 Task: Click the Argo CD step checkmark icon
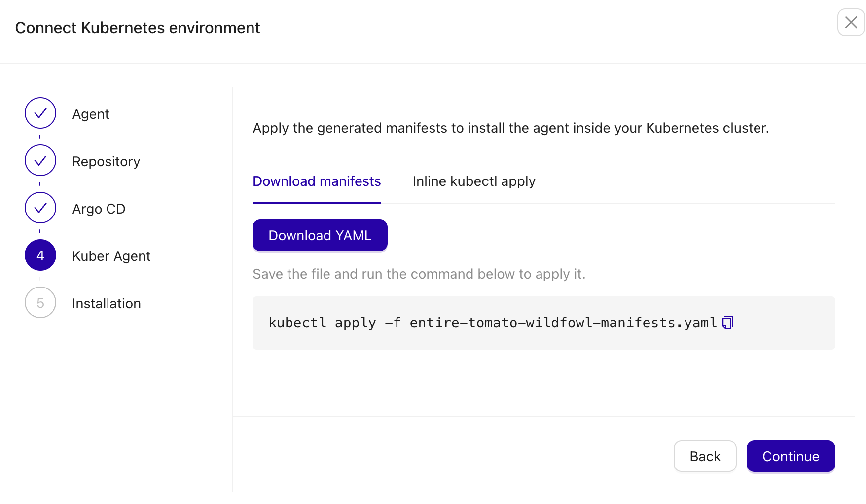coord(40,208)
